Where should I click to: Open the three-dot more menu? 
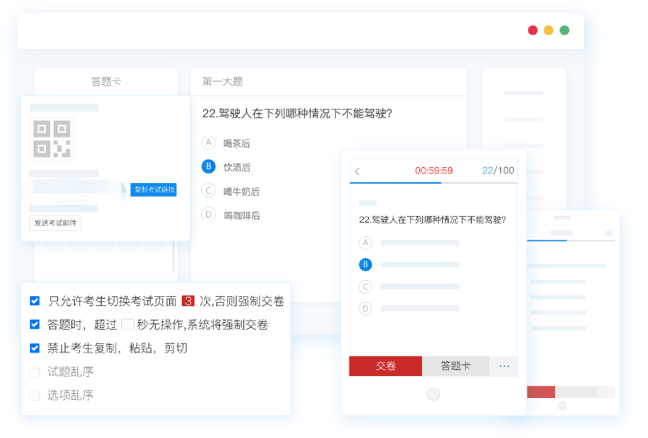coord(504,366)
